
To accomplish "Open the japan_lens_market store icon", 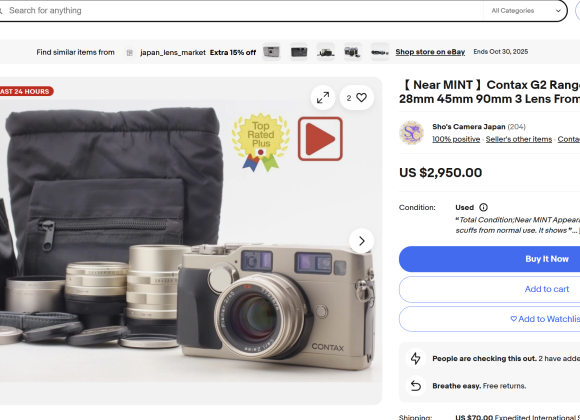I will click(129, 53).
